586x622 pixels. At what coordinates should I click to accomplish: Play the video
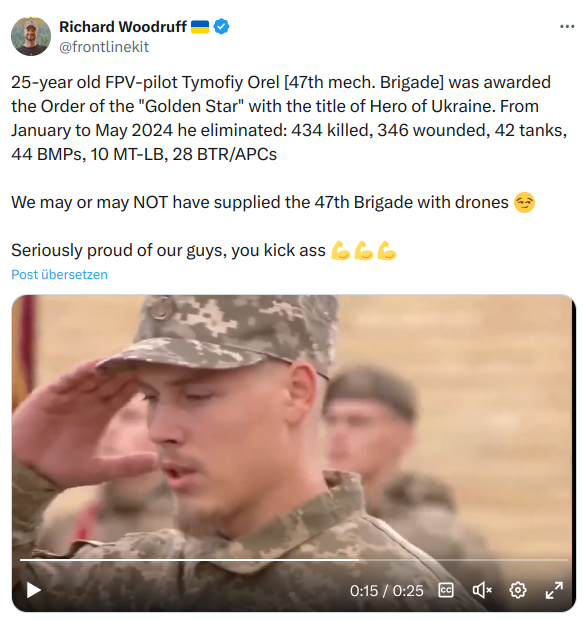pos(33,590)
